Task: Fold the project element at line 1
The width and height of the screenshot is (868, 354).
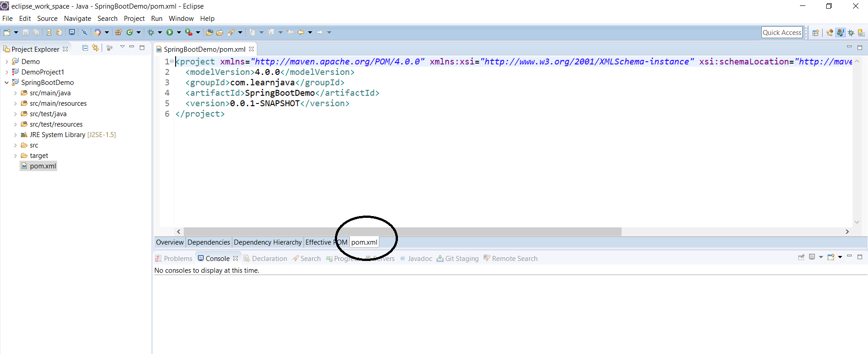Action: 172,62
